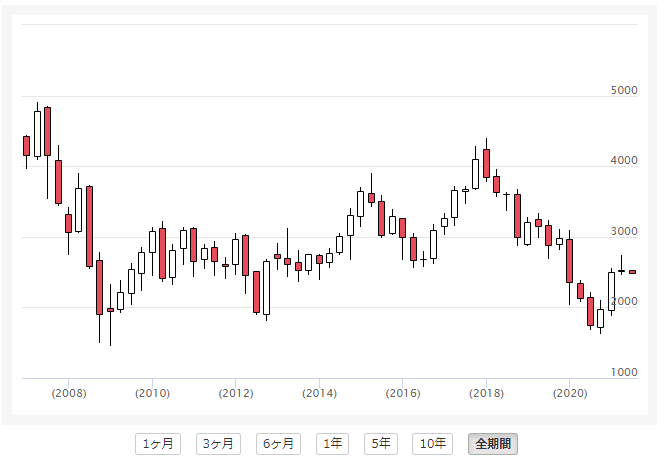Click the active 全期間 button
Viewport: 667px width, 456px height.
[x=493, y=443]
